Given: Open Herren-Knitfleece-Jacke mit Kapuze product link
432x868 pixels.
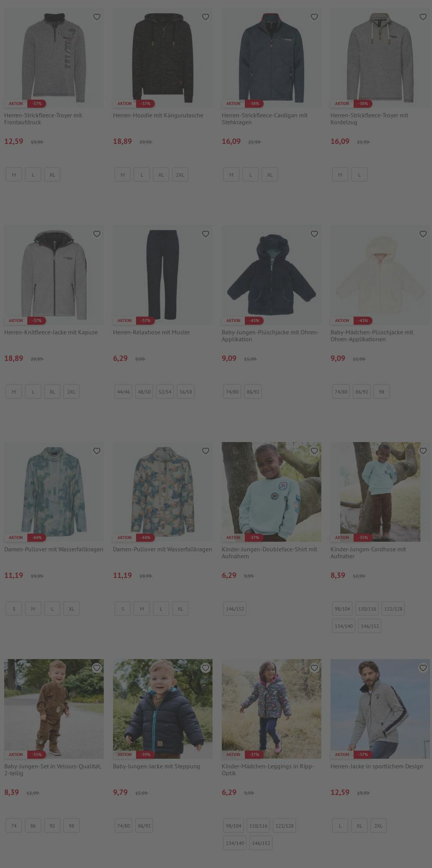Looking at the screenshot, I should click(51, 332).
